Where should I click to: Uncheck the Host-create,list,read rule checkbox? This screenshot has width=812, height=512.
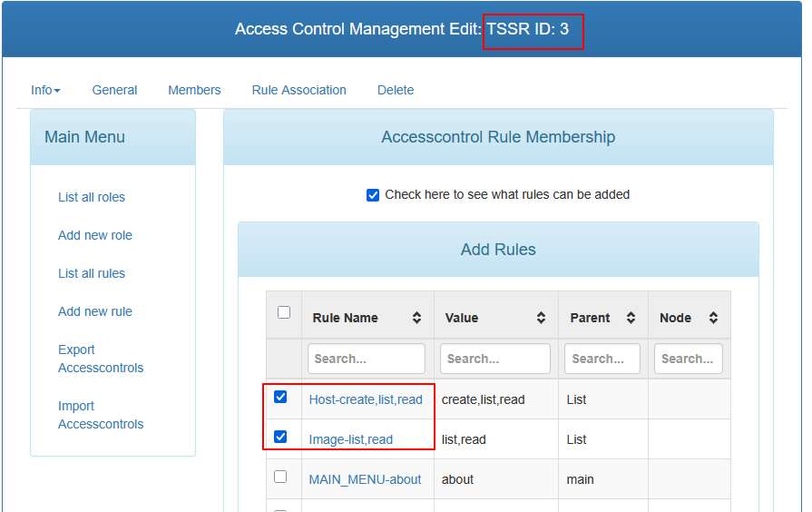coord(280,397)
